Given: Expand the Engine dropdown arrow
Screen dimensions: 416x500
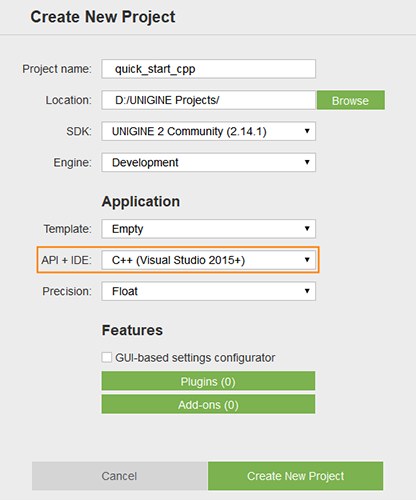Looking at the screenshot, I should [307, 162].
